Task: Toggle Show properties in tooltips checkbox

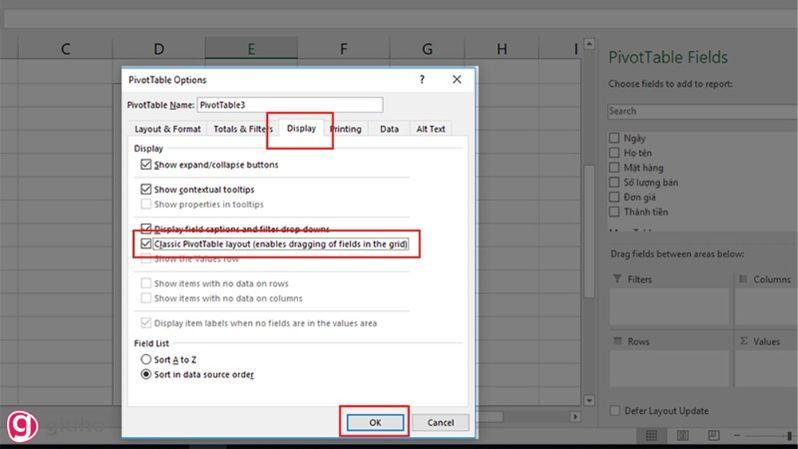Action: pyautogui.click(x=146, y=204)
